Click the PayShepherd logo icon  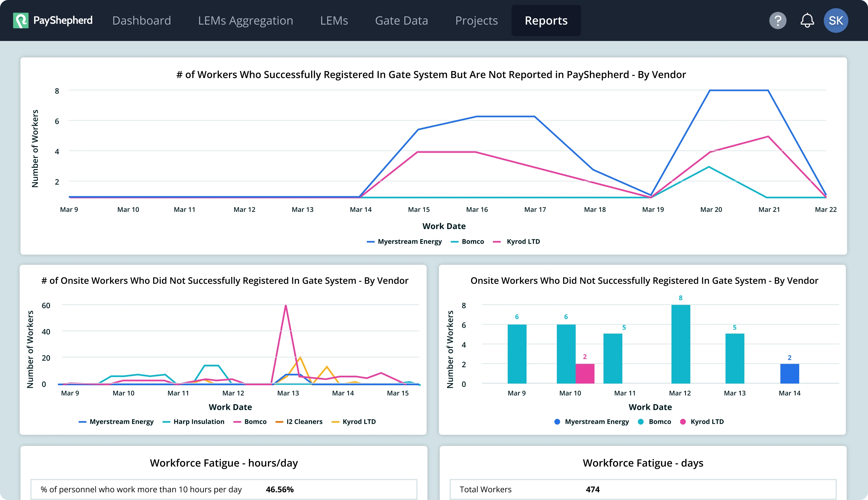[x=20, y=20]
